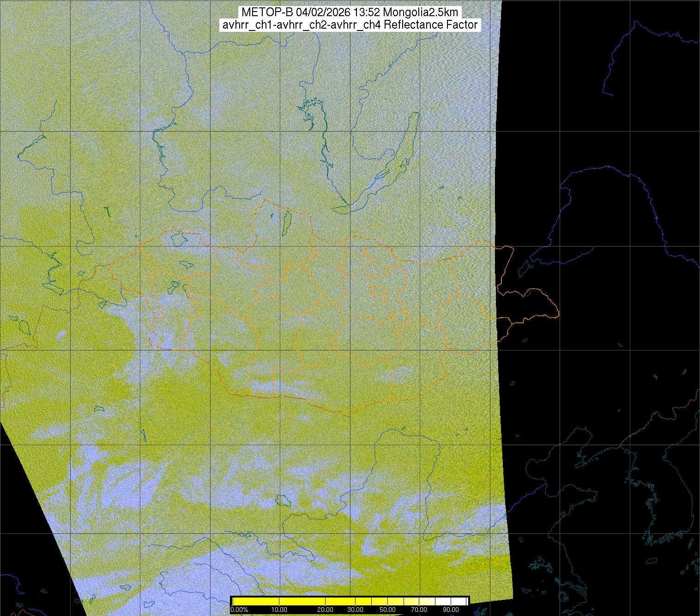
Task: Click the 0.00% label on the color scale
Action: (x=239, y=610)
